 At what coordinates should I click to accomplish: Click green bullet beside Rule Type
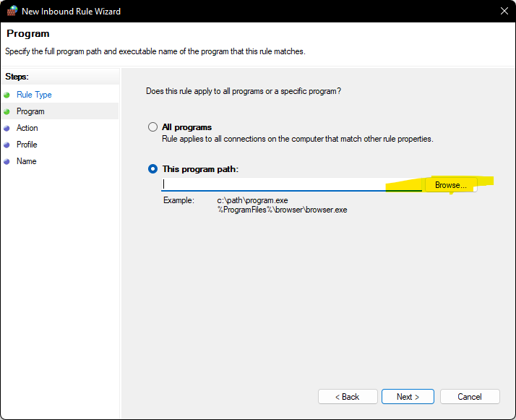click(7, 95)
